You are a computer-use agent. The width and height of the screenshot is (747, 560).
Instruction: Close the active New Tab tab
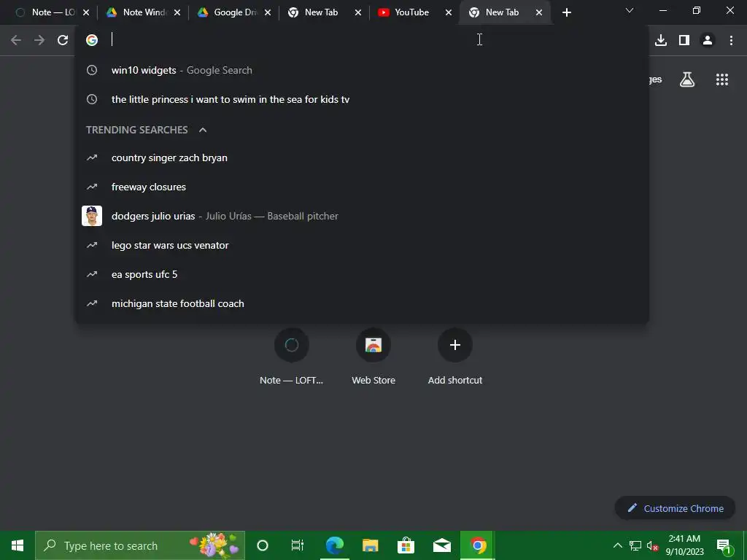pyautogui.click(x=539, y=12)
